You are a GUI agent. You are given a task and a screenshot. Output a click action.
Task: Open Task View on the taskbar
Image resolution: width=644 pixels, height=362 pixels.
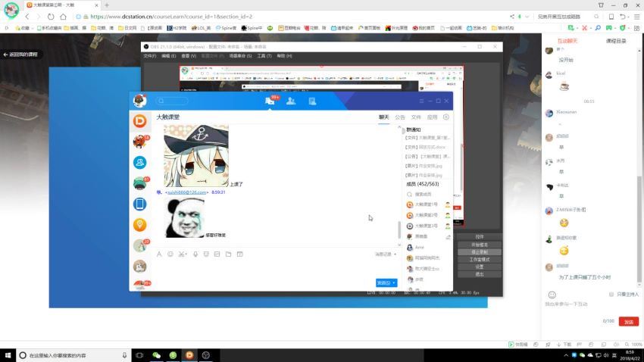139,355
